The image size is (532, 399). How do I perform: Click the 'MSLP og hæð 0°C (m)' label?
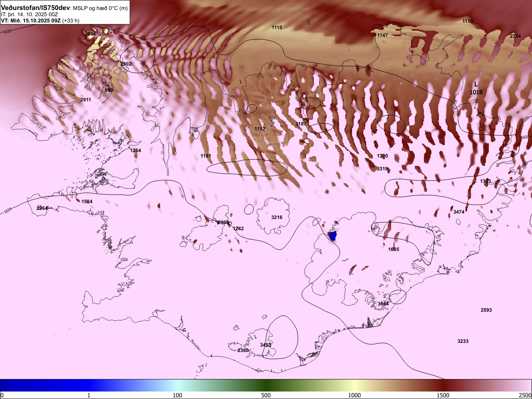[x=100, y=8]
